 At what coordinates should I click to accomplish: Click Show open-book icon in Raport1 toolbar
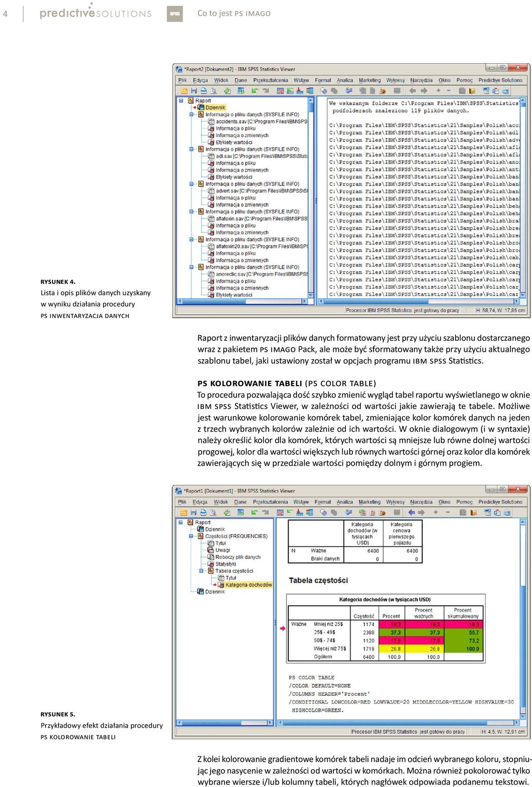point(462,512)
